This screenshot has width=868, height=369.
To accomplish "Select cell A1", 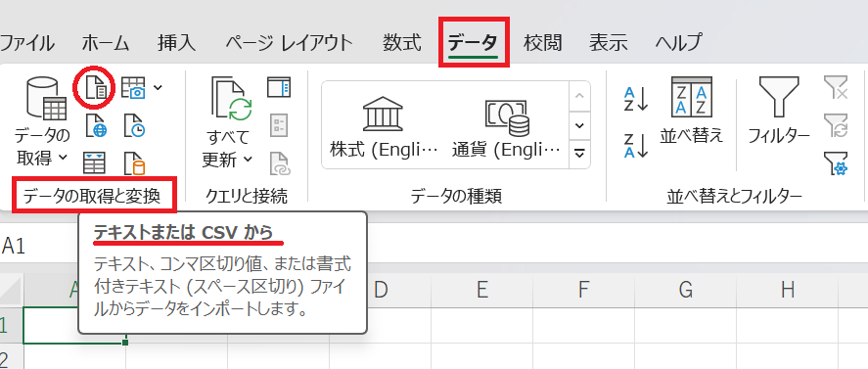I will coord(74,325).
